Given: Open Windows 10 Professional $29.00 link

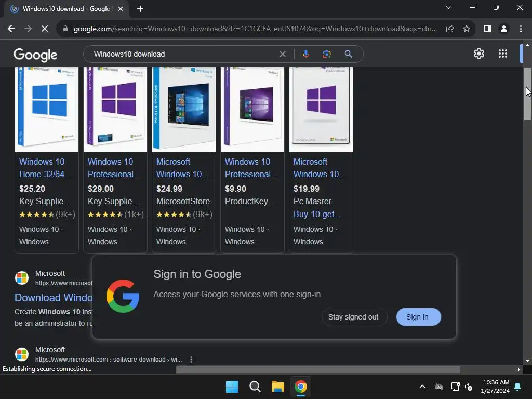Looking at the screenshot, I should coord(114,168).
